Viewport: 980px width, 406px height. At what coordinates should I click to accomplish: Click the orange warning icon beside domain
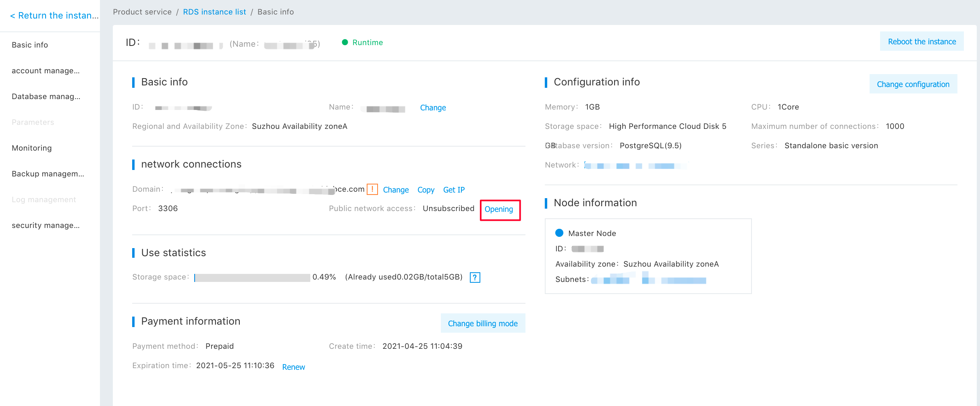click(372, 189)
